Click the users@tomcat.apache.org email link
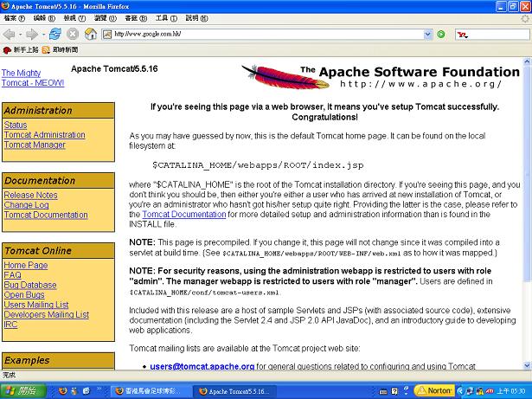 [x=202, y=366]
